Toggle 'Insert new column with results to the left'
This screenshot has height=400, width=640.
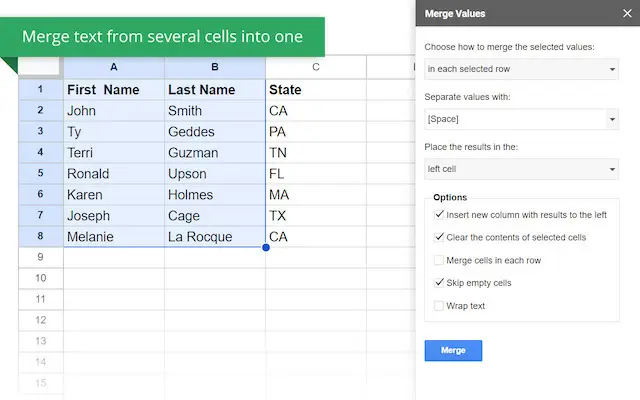[439, 215]
